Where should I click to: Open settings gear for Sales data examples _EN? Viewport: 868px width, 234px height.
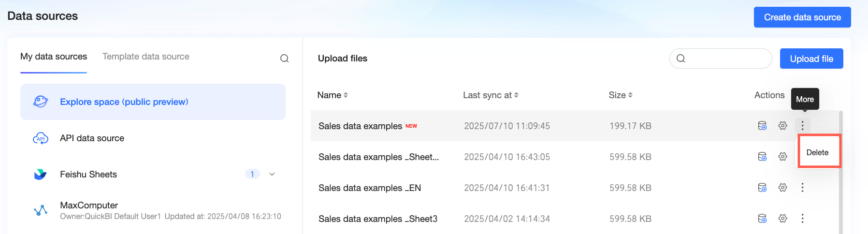point(783,188)
